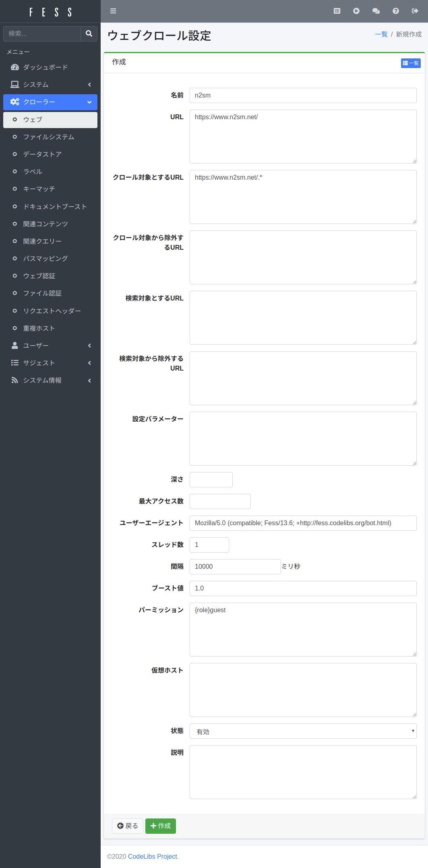Open the Dashboard (ダッシュボード) menu item

[x=45, y=67]
